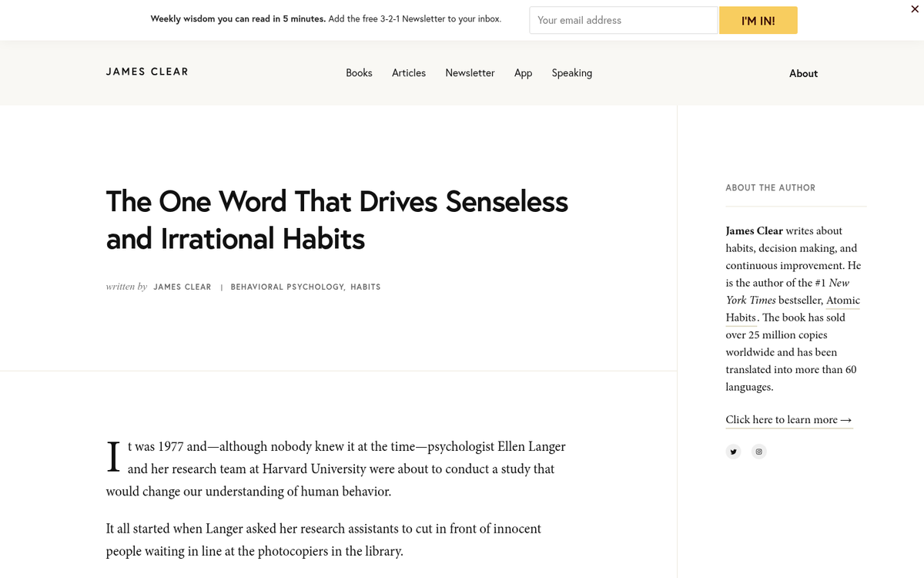Open the BEHAVIORAL PSYCHOLOGY category
924x578 pixels.
pyautogui.click(x=287, y=287)
